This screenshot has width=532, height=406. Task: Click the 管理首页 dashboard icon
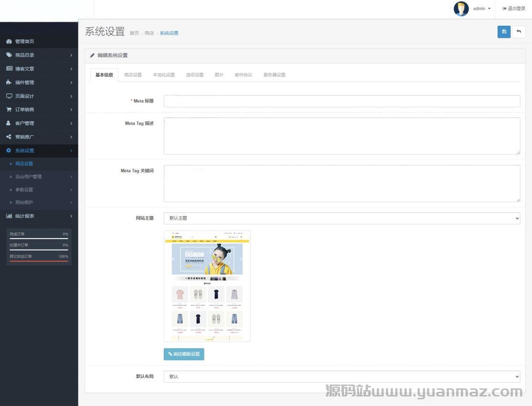click(9, 42)
